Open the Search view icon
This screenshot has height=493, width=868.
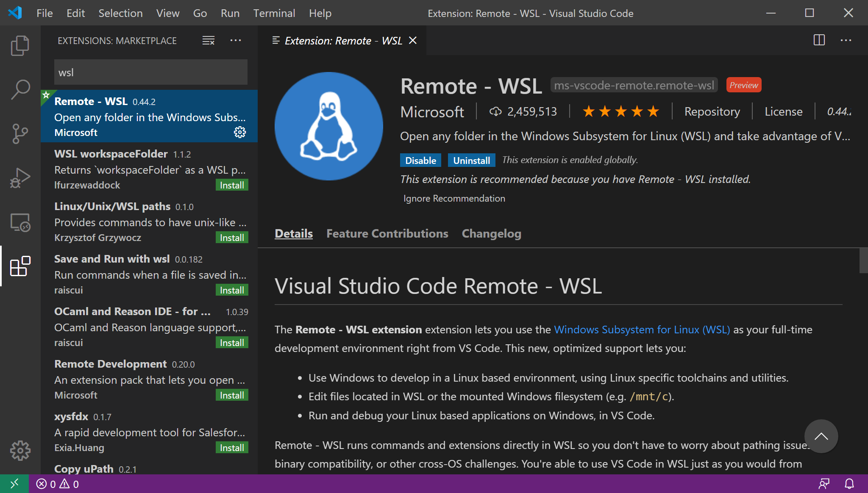pos(20,90)
